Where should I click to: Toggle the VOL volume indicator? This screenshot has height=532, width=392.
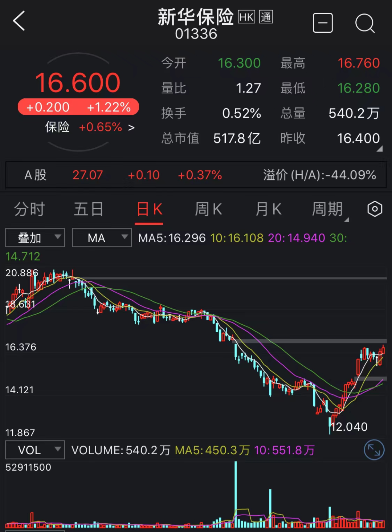tap(29, 450)
